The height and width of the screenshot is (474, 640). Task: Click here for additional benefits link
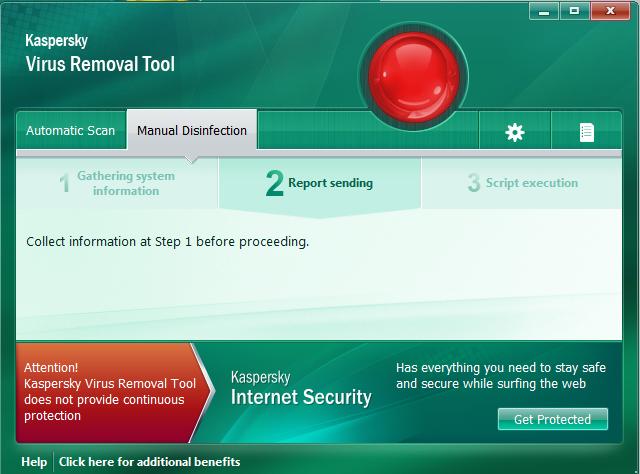point(149,462)
